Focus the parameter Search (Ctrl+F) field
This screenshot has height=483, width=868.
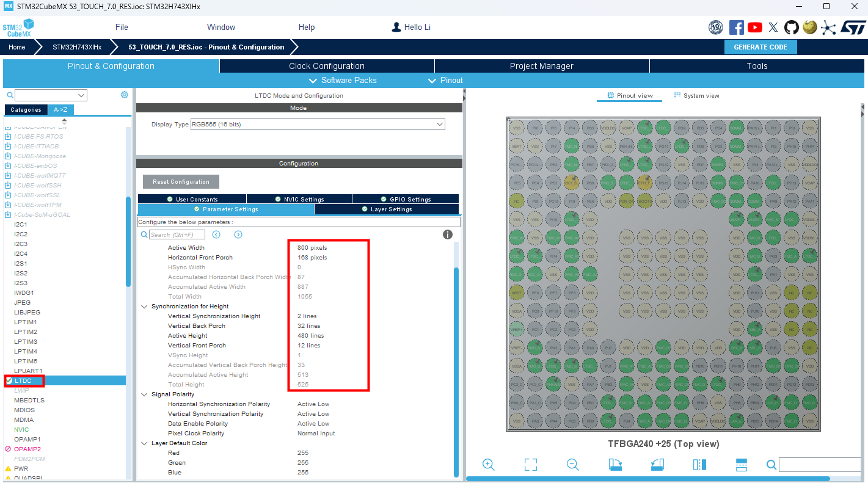(177, 235)
